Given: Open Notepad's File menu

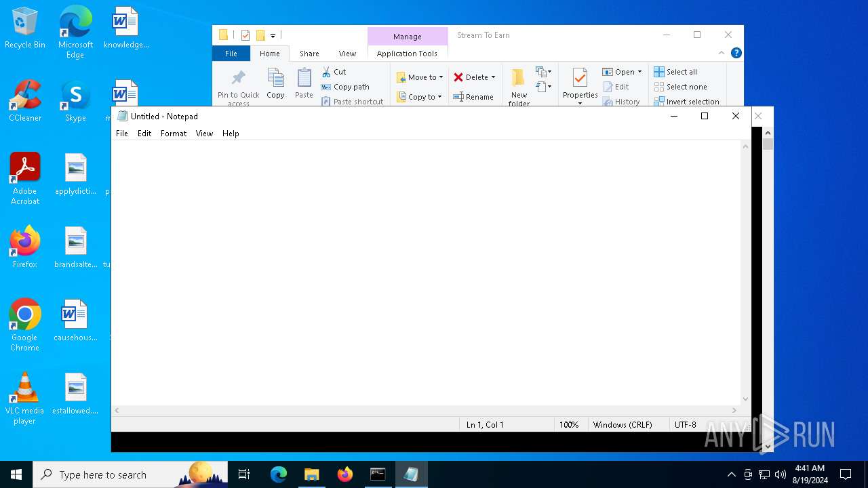Looking at the screenshot, I should click(122, 134).
